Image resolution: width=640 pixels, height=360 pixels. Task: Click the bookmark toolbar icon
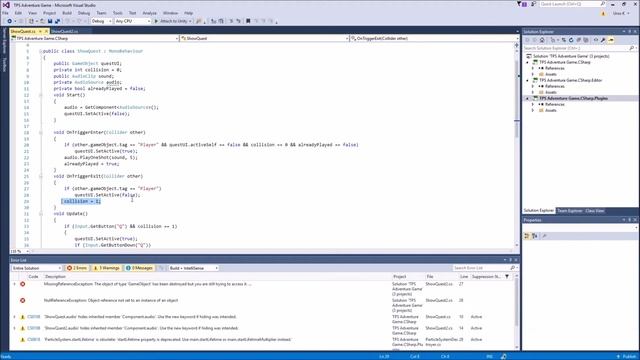248,21
